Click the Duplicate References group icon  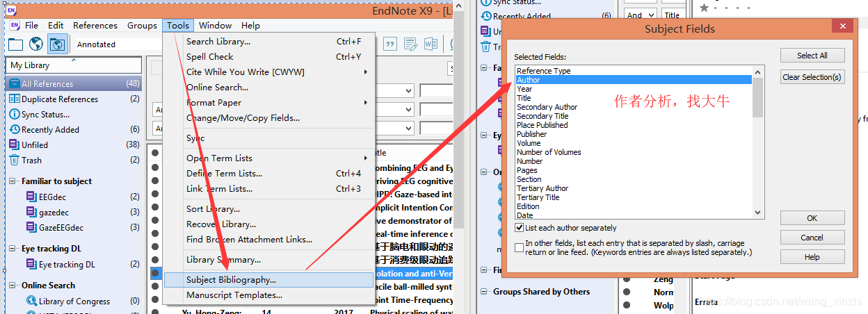coord(14,99)
